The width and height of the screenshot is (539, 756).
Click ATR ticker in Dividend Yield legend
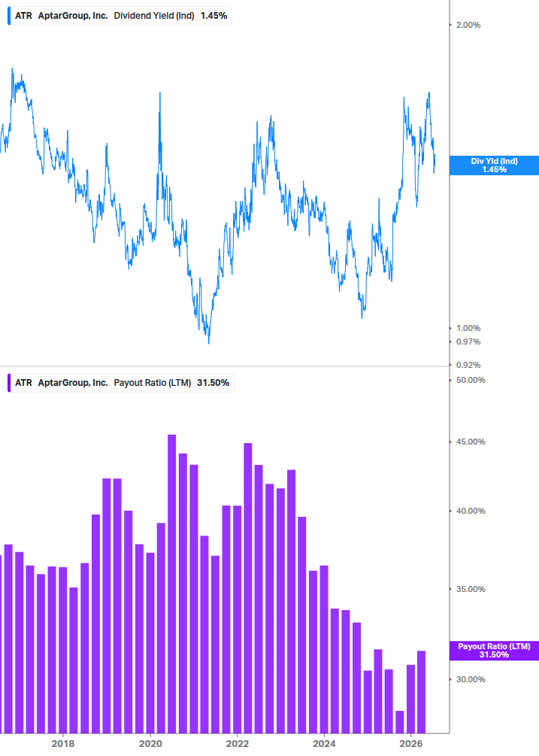coord(23,16)
